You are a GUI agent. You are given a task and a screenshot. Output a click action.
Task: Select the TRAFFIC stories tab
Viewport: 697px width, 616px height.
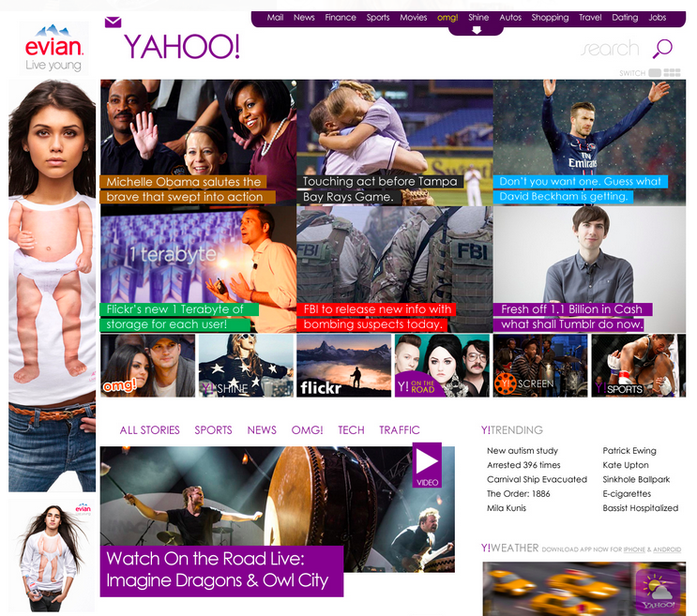pyautogui.click(x=400, y=430)
